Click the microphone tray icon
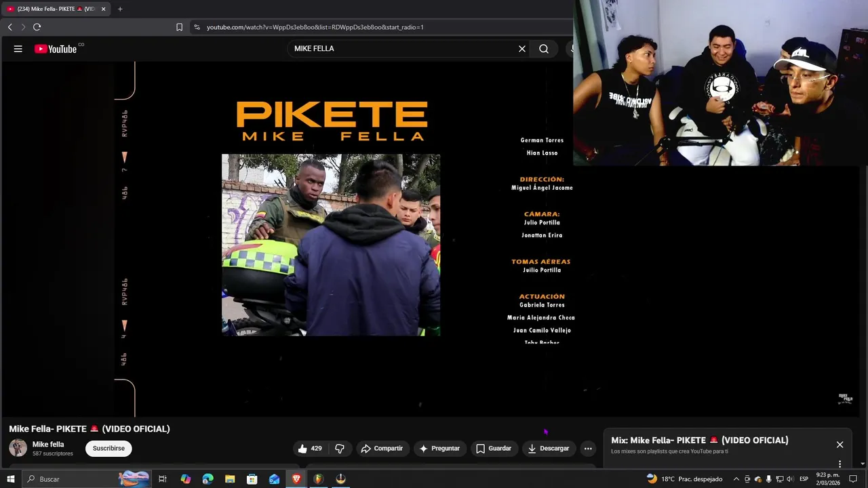The height and width of the screenshot is (488, 868). (768, 479)
